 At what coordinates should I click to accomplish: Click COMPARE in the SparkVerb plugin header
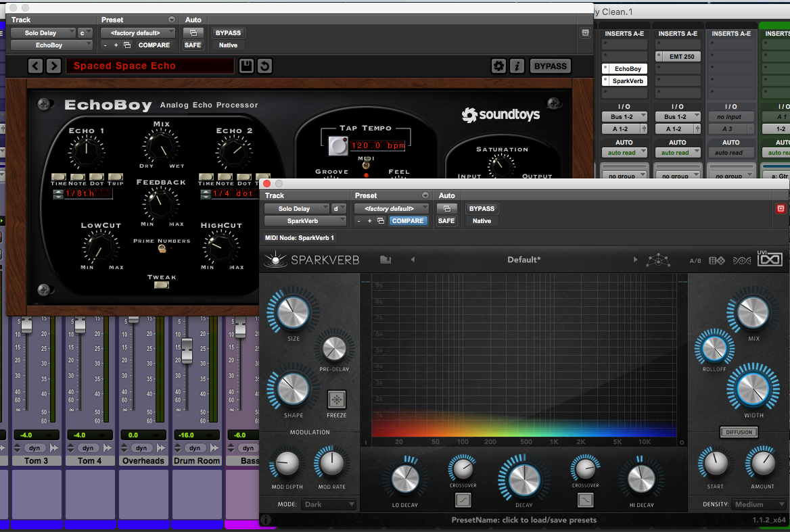click(409, 220)
